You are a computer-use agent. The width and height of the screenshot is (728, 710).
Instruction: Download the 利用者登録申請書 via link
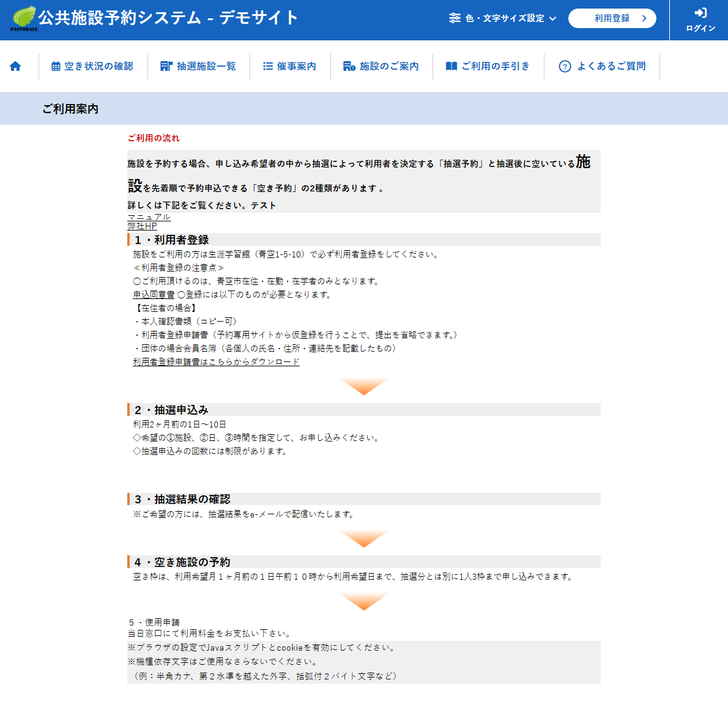pyautogui.click(x=216, y=362)
